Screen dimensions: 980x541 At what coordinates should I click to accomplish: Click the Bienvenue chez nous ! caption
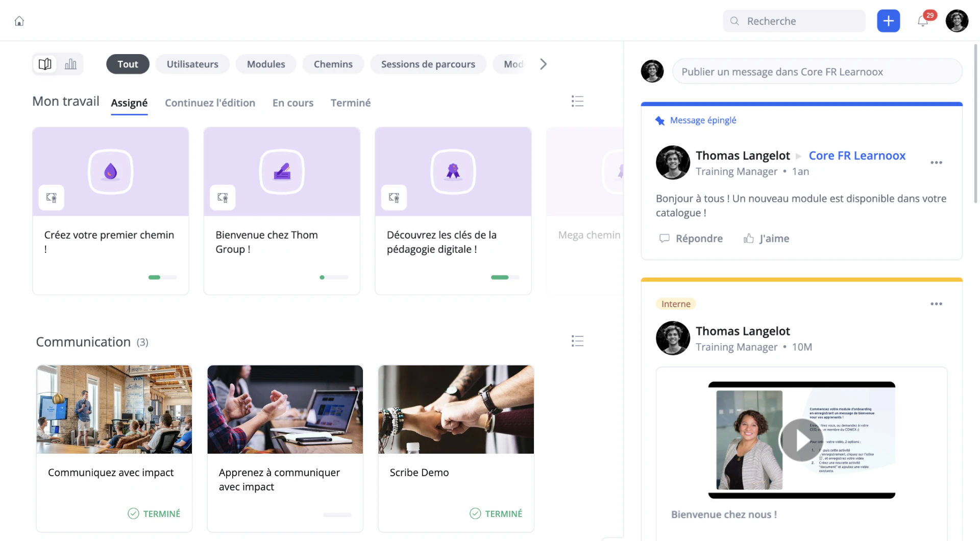point(724,514)
